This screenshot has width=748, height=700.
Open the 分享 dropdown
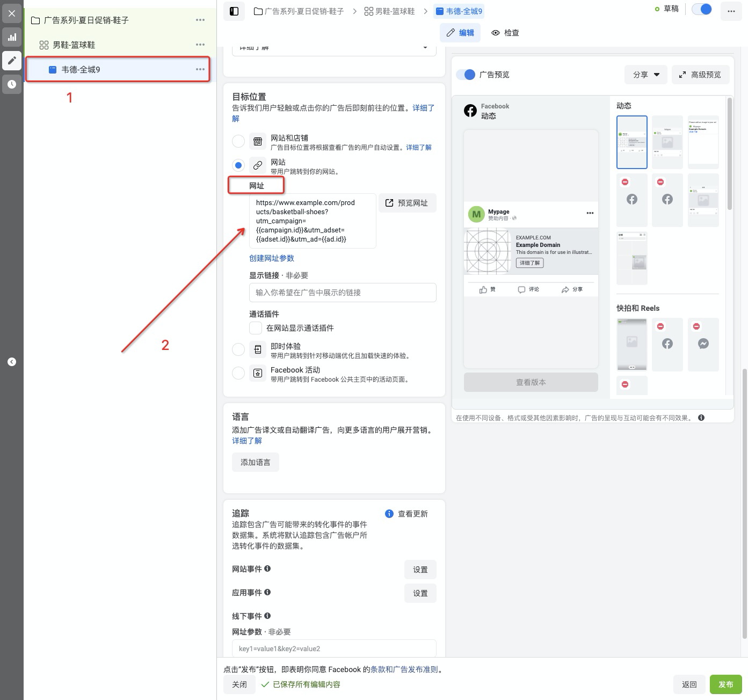pyautogui.click(x=645, y=75)
